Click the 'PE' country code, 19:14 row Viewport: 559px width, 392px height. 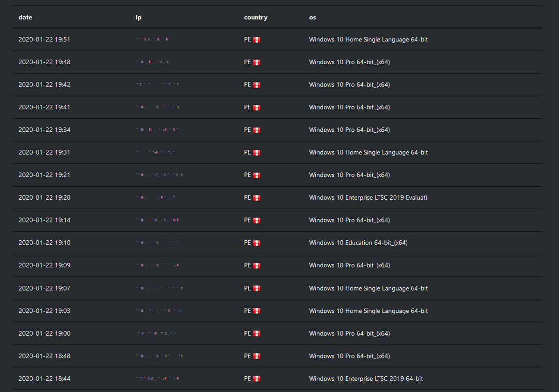[247, 220]
